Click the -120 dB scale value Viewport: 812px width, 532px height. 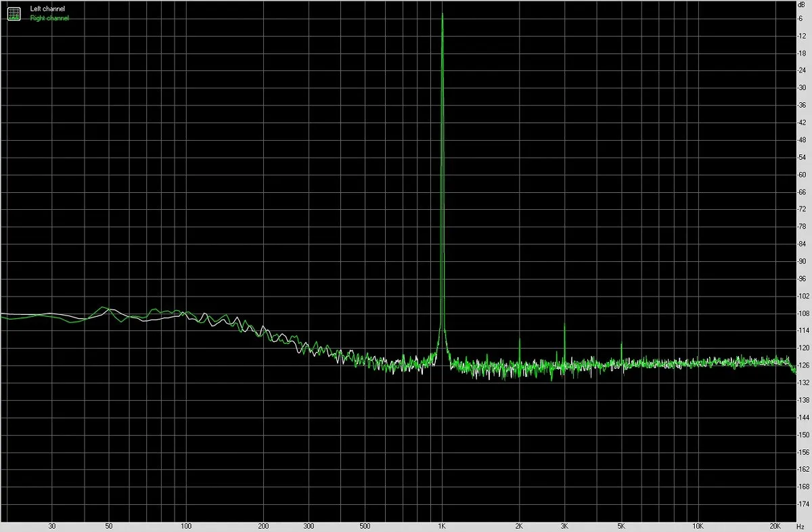(803, 348)
